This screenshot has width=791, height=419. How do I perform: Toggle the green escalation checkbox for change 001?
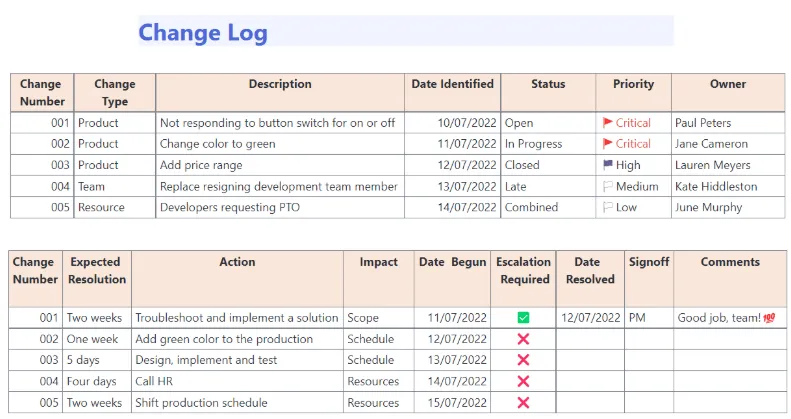523,318
